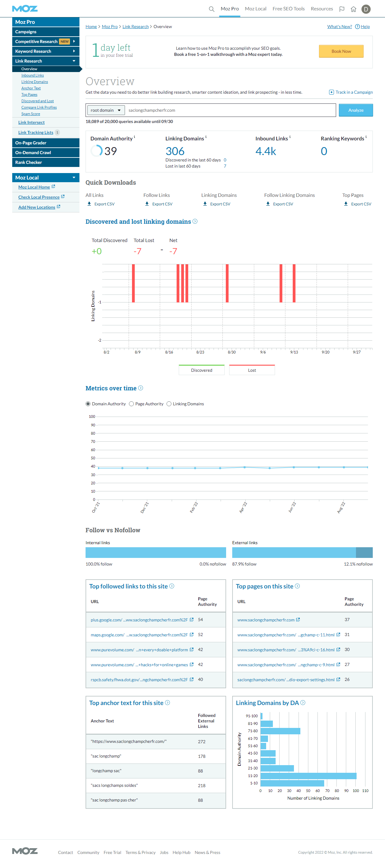Image resolution: width=385 pixels, height=868 pixels.
Task: Download Linking Domains CSV icon
Action: pos(205,204)
